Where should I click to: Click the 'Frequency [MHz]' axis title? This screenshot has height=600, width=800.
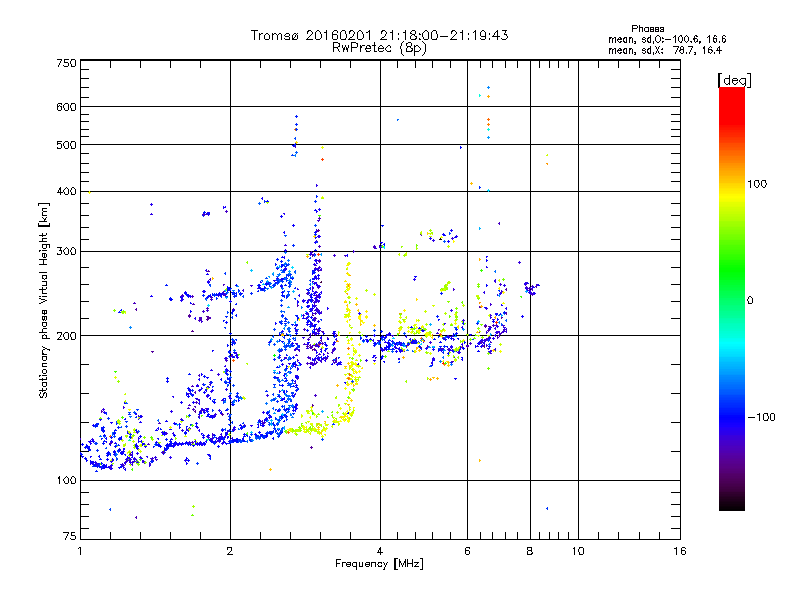[379, 564]
